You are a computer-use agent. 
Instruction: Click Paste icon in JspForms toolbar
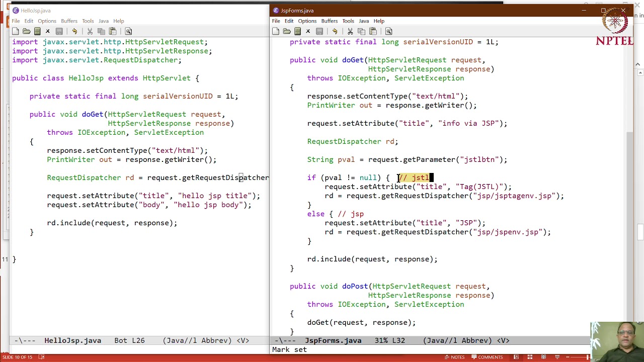[372, 32]
